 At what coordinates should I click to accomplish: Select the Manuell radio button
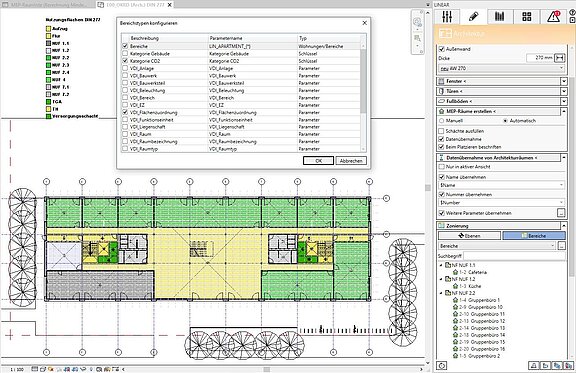[442, 121]
